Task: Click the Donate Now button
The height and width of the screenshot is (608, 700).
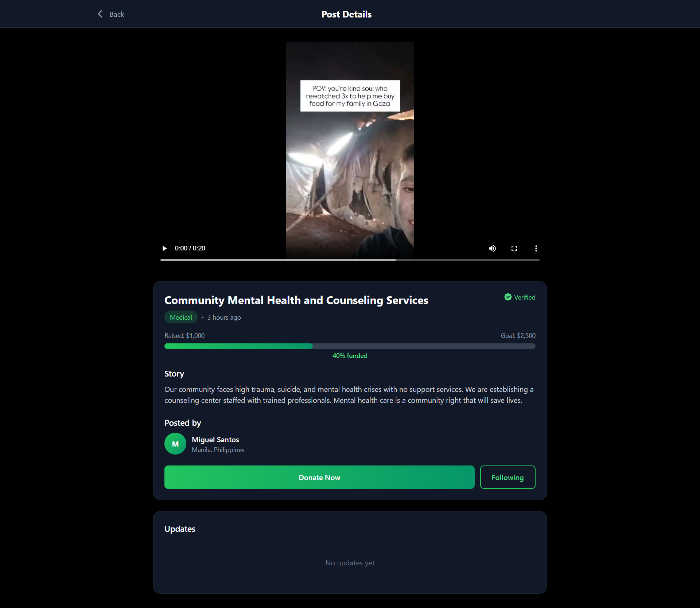Action: pyautogui.click(x=319, y=477)
